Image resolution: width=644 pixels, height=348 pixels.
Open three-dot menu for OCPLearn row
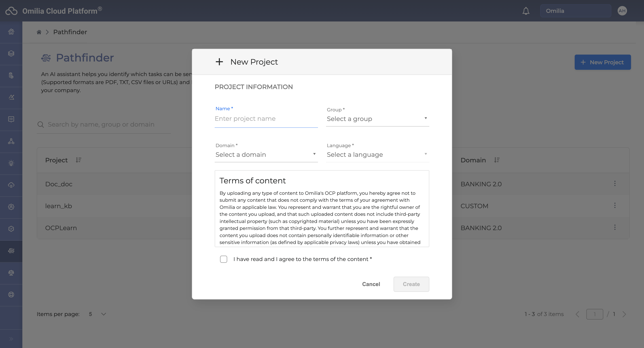[x=615, y=227]
